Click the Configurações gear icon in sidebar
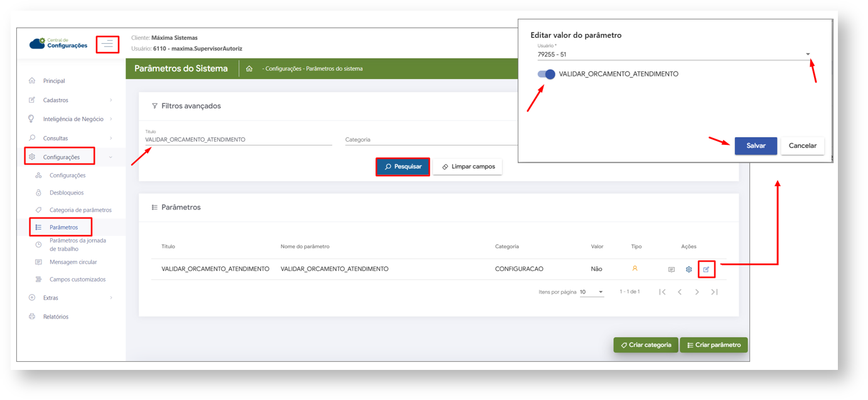This screenshot has width=868, height=400. (x=33, y=157)
